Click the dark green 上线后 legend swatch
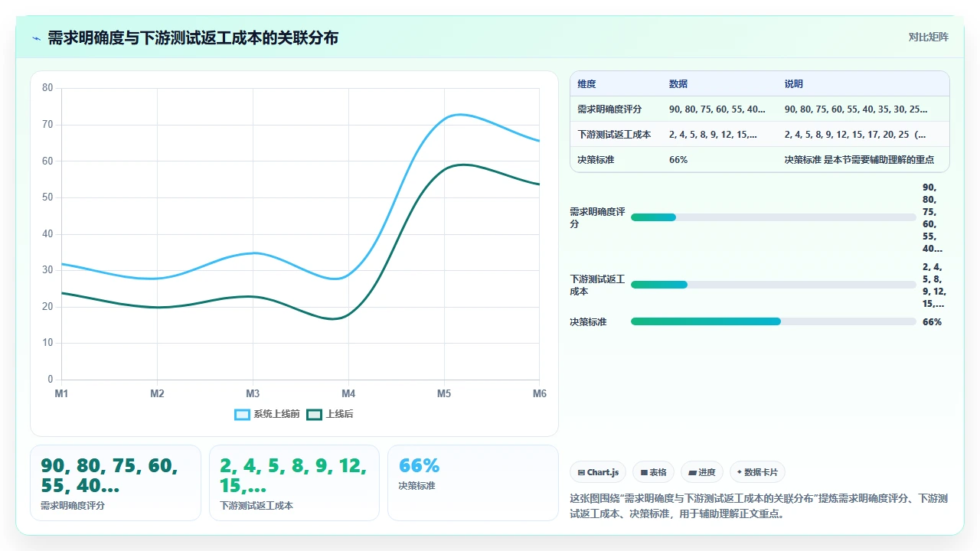 pyautogui.click(x=314, y=415)
